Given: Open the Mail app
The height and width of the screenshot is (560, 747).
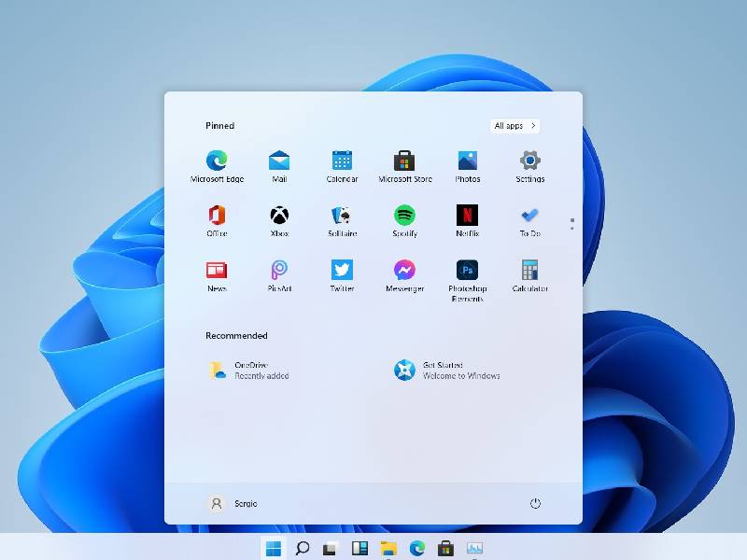Looking at the screenshot, I should (279, 161).
